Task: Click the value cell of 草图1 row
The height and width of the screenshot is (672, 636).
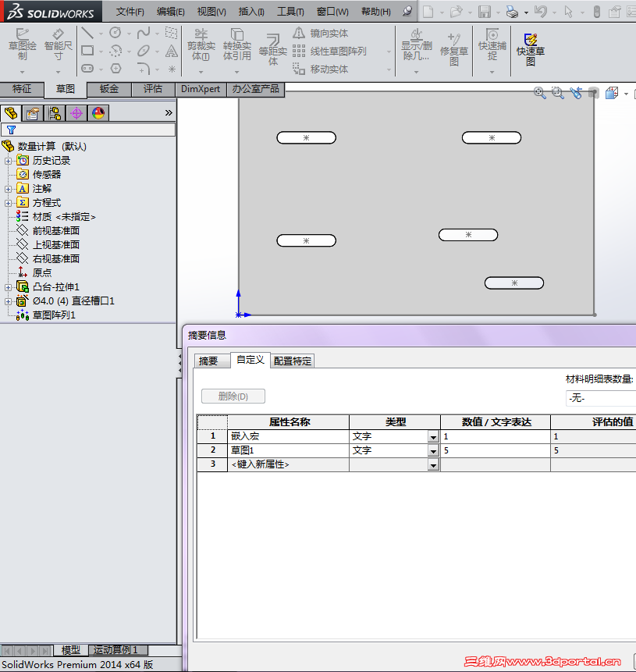Action: click(x=496, y=450)
